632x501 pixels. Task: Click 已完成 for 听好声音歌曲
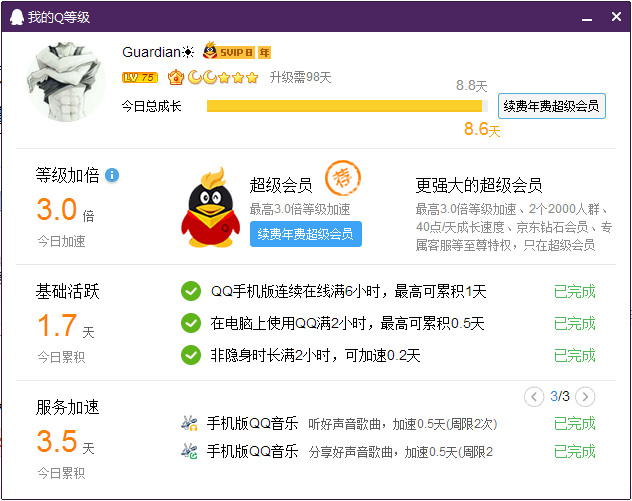point(575,424)
